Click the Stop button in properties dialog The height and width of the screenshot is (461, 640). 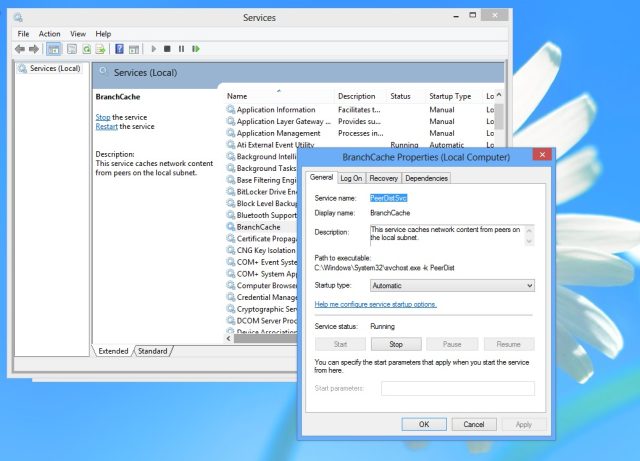pyautogui.click(x=396, y=344)
